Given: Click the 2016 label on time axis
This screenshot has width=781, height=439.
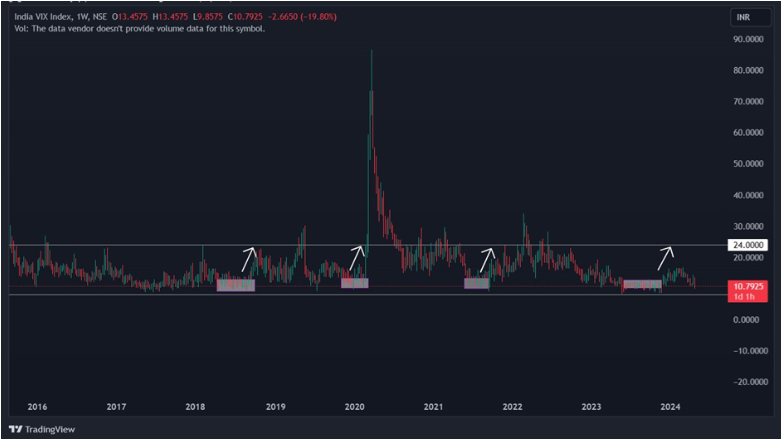Looking at the screenshot, I should pyautogui.click(x=37, y=407).
